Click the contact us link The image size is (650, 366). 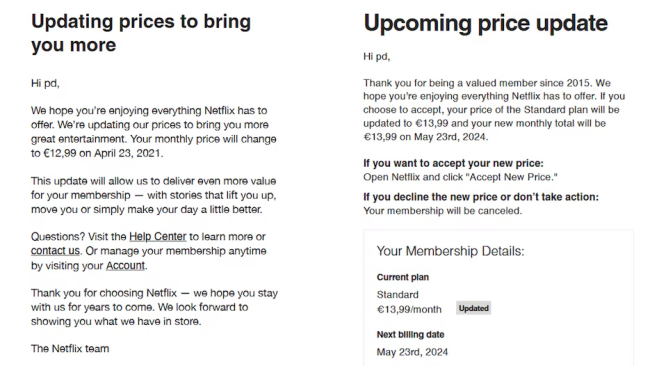55,251
